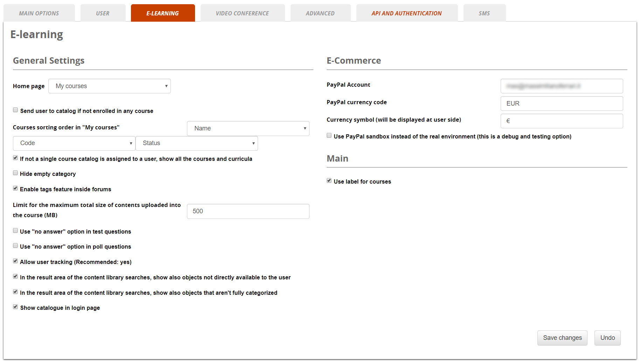The height and width of the screenshot is (364, 640).
Task: Open the Home page dropdown
Action: [x=110, y=86]
